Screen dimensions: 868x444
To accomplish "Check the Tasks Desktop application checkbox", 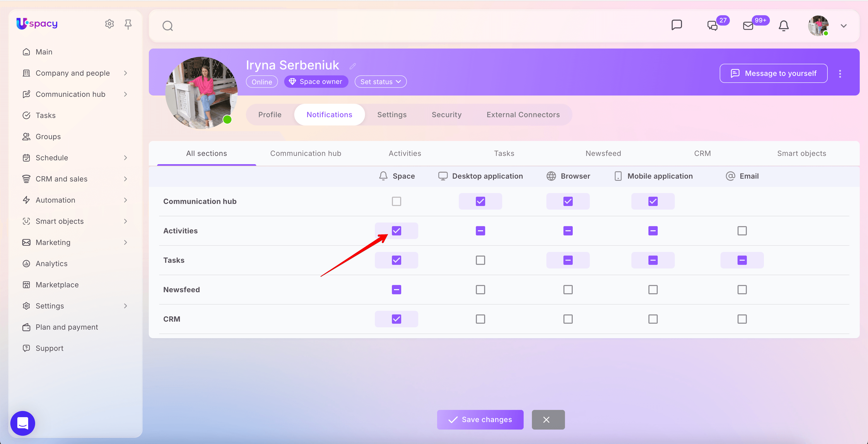I will (x=480, y=260).
